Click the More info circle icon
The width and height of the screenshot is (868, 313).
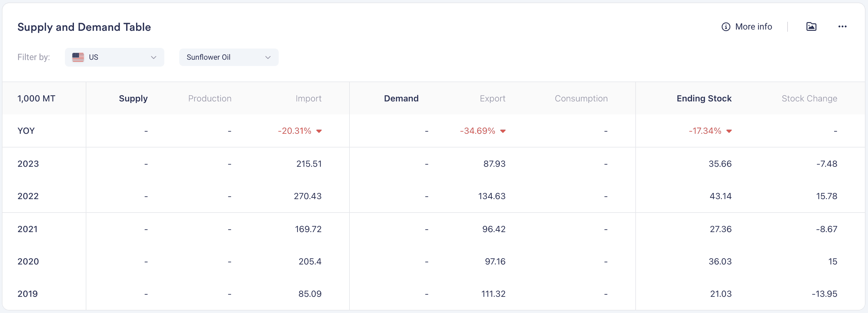[x=726, y=27]
